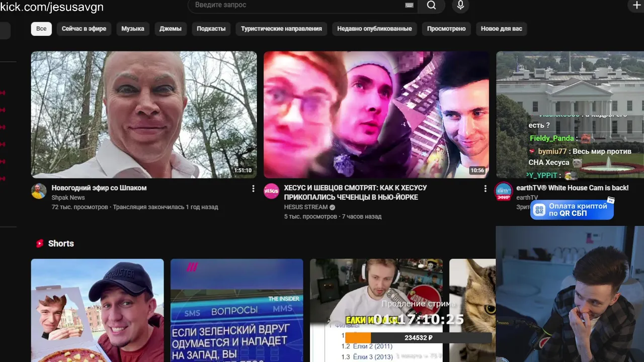Viewport: 644px width, 362px height.
Task: Start voice search with microphone icon
Action: coord(460,5)
